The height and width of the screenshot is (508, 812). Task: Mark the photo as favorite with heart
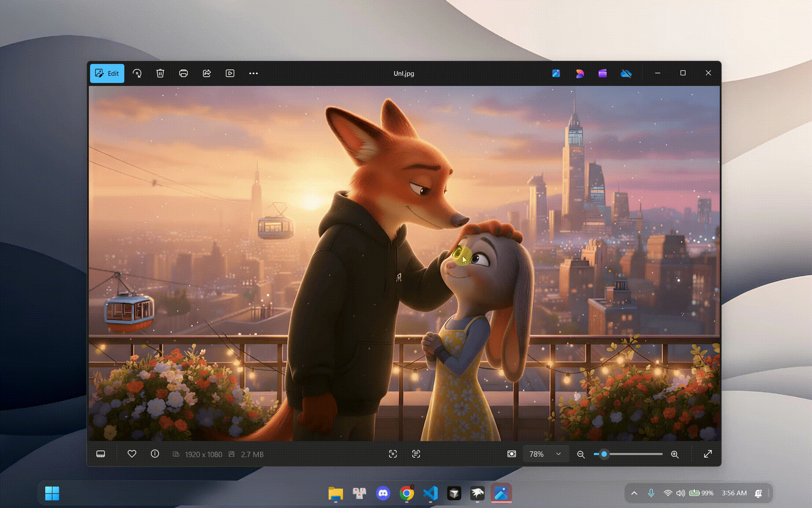pyautogui.click(x=132, y=454)
